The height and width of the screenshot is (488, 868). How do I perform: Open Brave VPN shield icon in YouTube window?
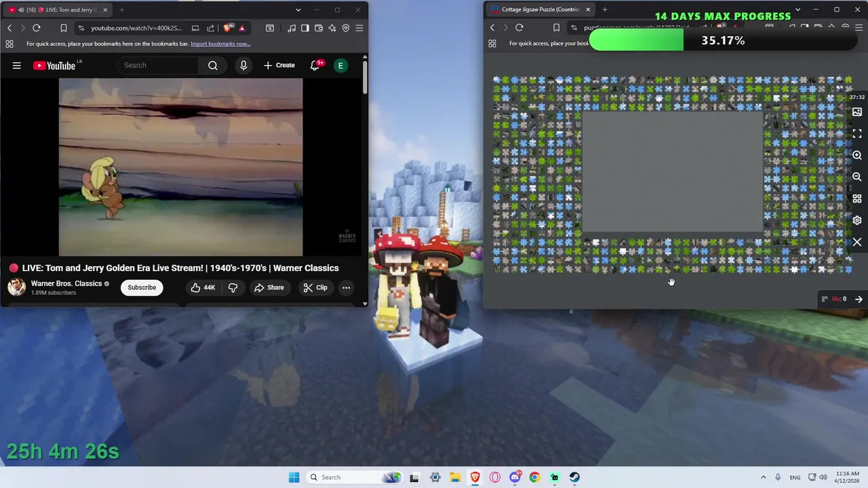[346, 28]
